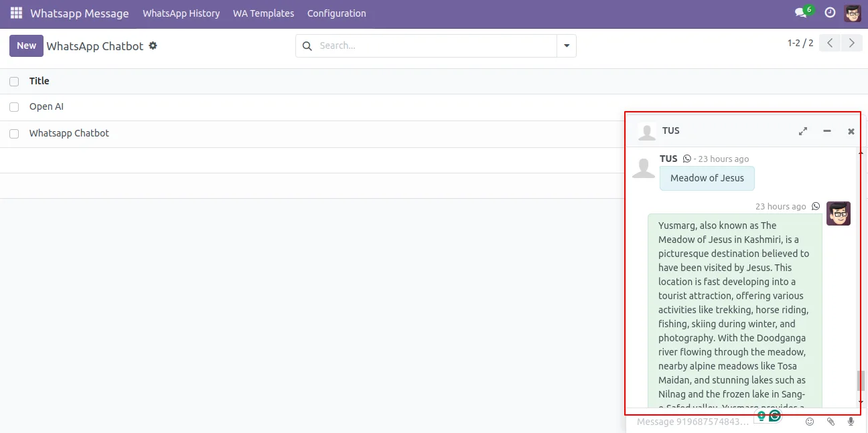The height and width of the screenshot is (433, 868).
Task: Click TUS title in chat header
Action: point(670,131)
